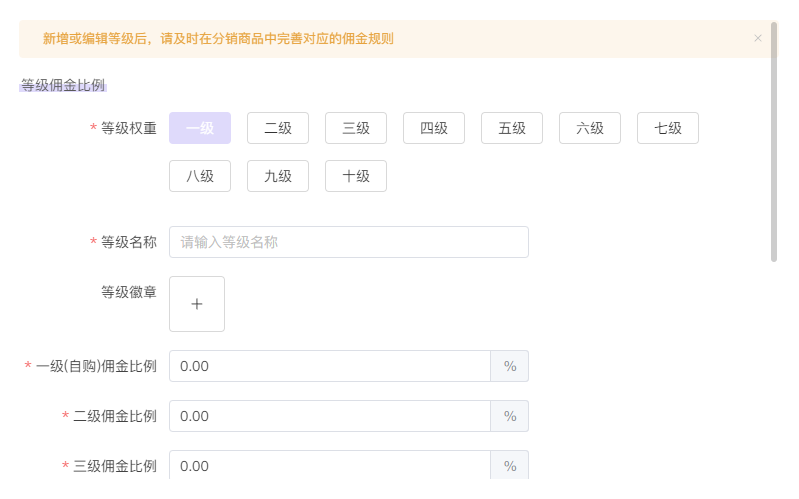Image resolution: width=799 pixels, height=499 pixels.
Task: Click the plus icon to upload level badge
Action: [x=197, y=304]
